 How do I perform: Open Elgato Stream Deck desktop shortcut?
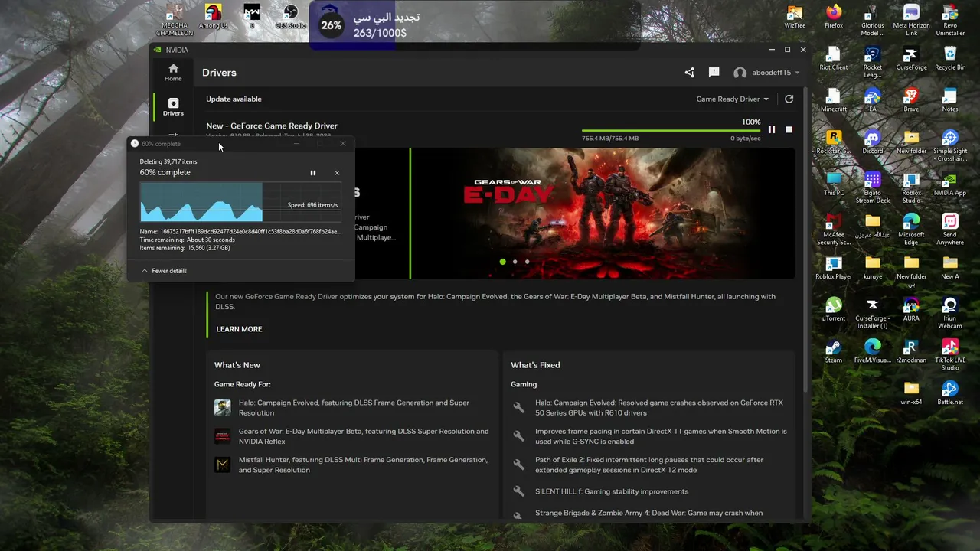(x=873, y=187)
